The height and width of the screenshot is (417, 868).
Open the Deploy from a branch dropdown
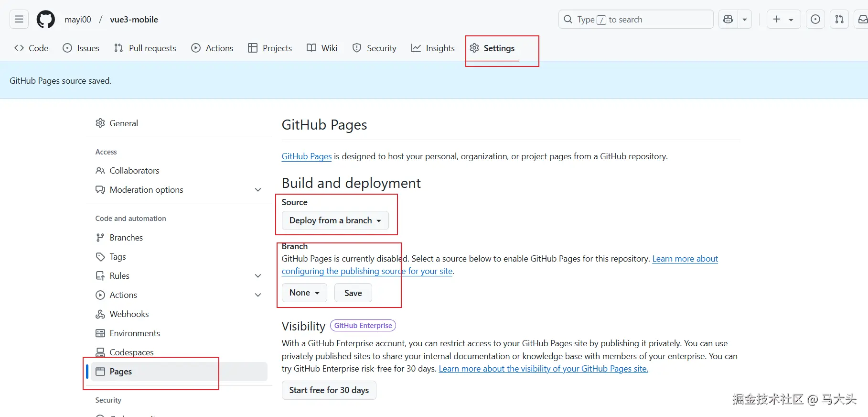tap(335, 220)
